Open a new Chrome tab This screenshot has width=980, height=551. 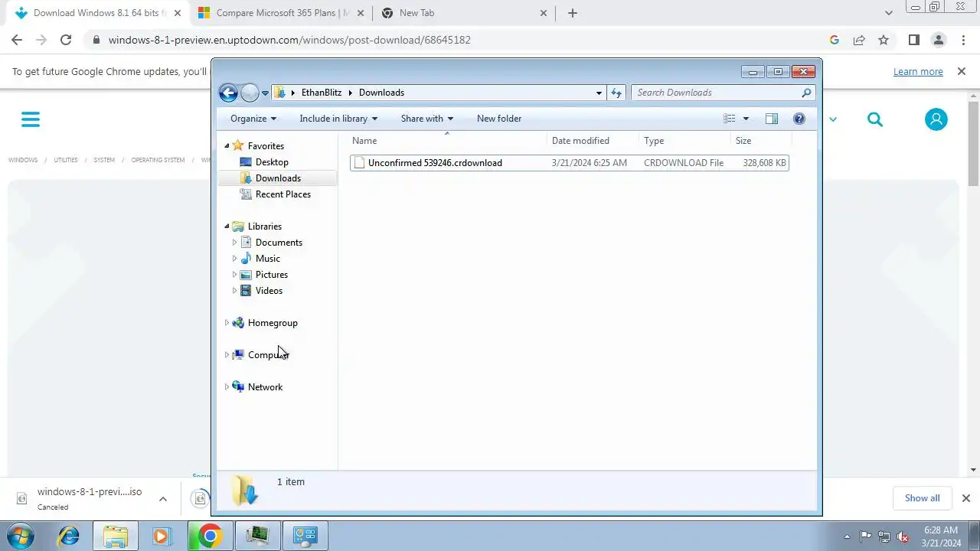point(573,13)
